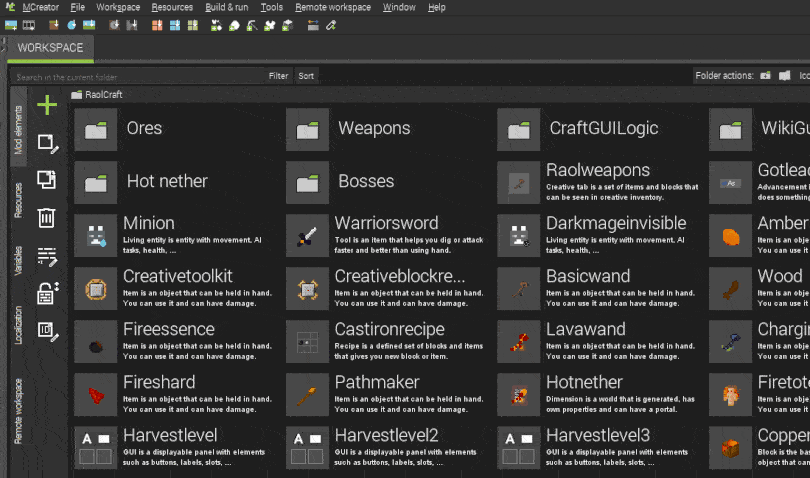Click the blue globe import toolbar icon
810x478 pixels.
[x=71, y=25]
